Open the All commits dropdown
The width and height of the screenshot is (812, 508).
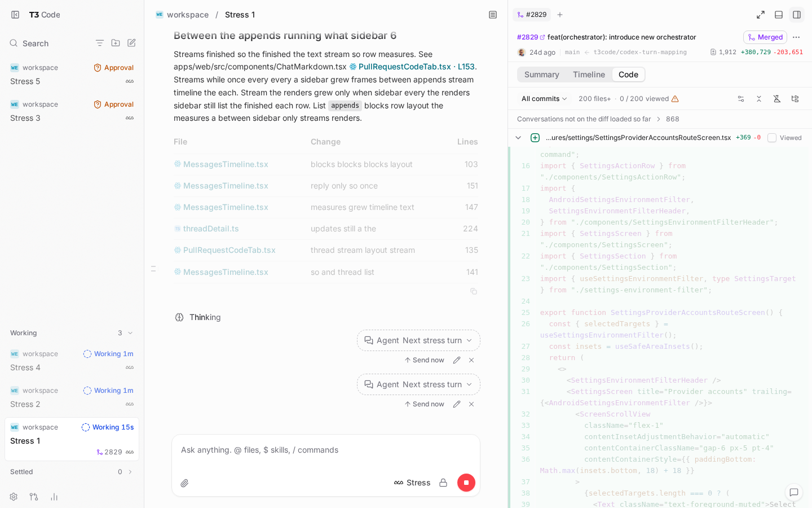(x=544, y=99)
